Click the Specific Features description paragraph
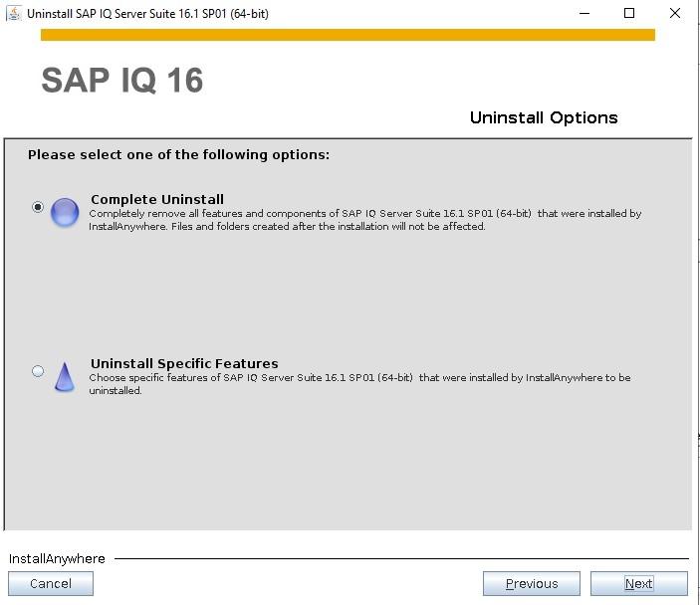Image resolution: width=700 pixels, height=605 pixels. (359, 384)
